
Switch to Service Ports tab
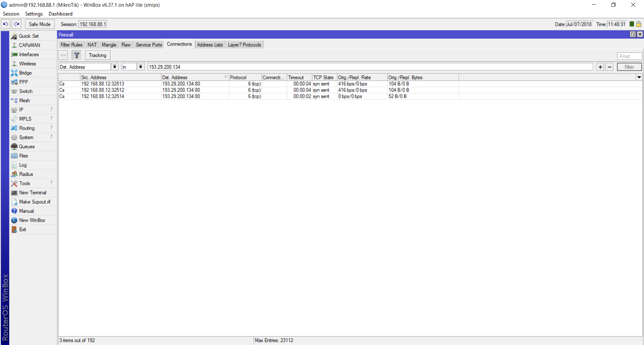(149, 45)
